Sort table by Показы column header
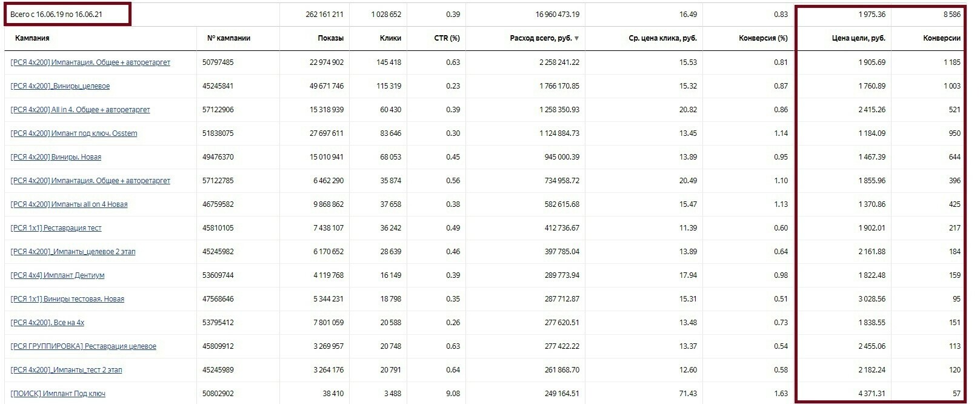The image size is (980, 404). 330,38
